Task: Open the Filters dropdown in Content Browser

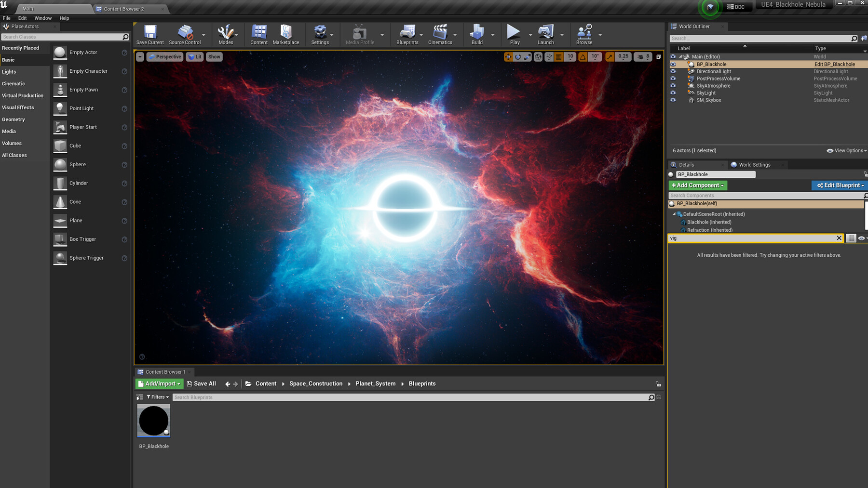Action: [157, 397]
